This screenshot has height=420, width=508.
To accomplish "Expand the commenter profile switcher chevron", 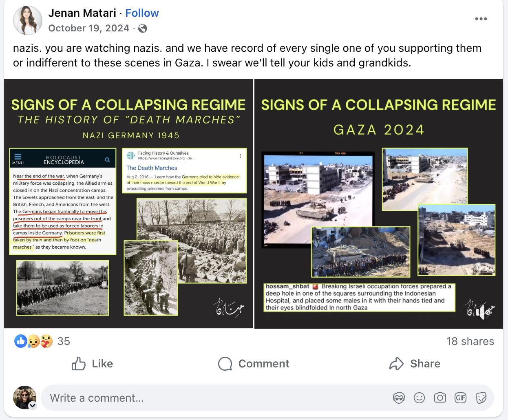I will coord(33,405).
